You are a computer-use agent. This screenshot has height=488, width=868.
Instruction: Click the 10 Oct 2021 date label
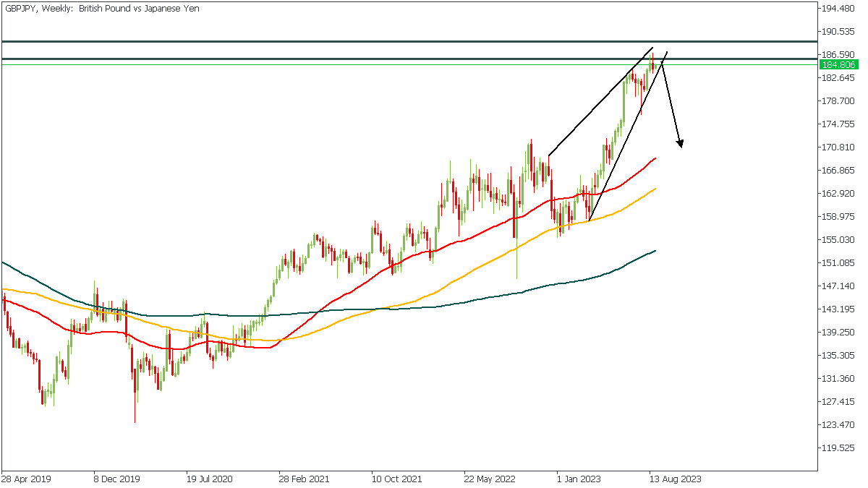coord(396,479)
